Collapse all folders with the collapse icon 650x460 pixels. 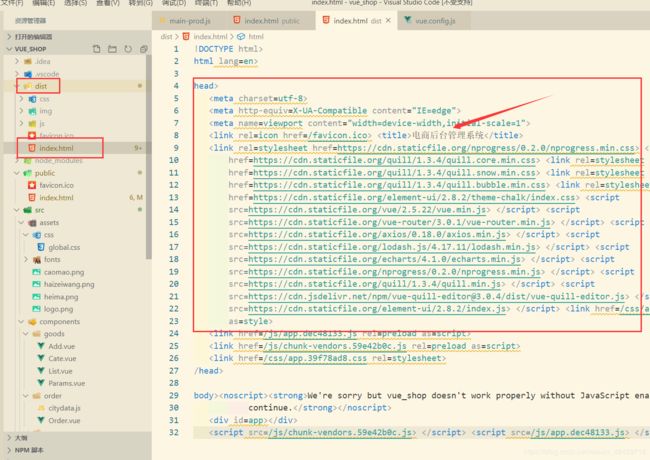pos(143,49)
